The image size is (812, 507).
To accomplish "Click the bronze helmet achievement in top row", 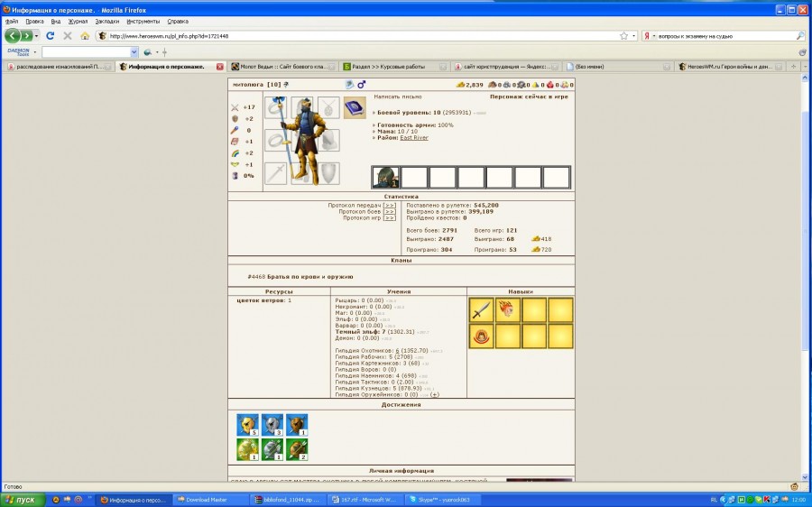I will (x=297, y=425).
